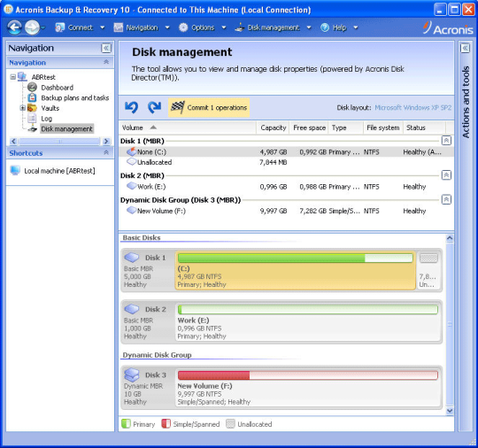This screenshot has width=478, height=448.
Task: Click the Backup plans and tasks icon
Action: [x=32, y=97]
